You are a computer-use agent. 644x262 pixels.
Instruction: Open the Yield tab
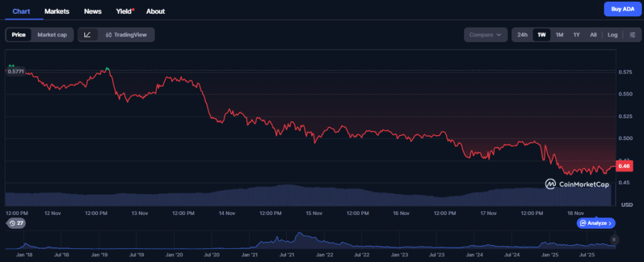[125, 11]
